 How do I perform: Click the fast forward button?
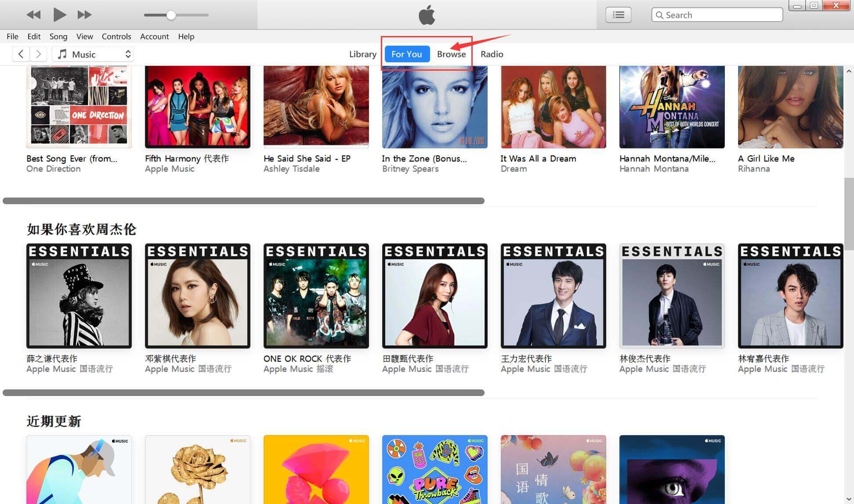(x=83, y=14)
